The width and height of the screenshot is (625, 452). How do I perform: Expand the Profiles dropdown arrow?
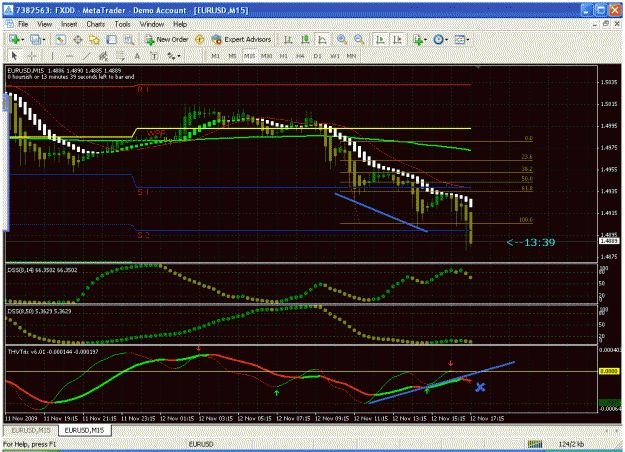44,39
